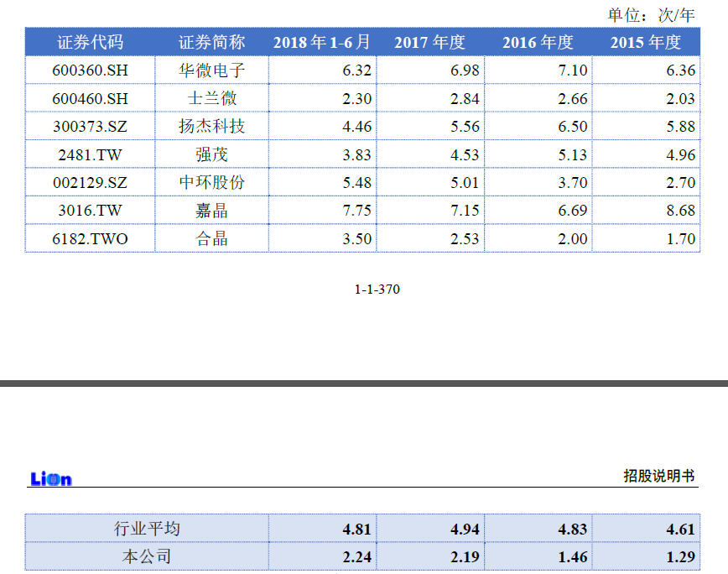Select the 2016年度 column header
The width and height of the screenshot is (728, 574).
[x=538, y=42]
